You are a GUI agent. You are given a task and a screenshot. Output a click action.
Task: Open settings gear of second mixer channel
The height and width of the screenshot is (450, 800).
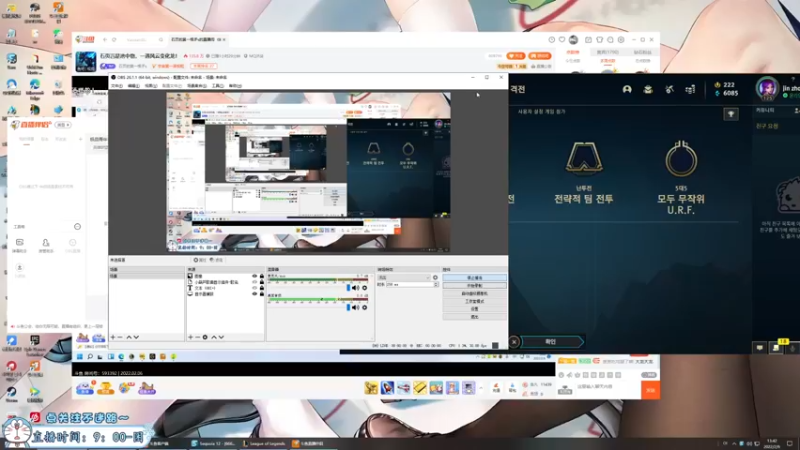point(364,308)
